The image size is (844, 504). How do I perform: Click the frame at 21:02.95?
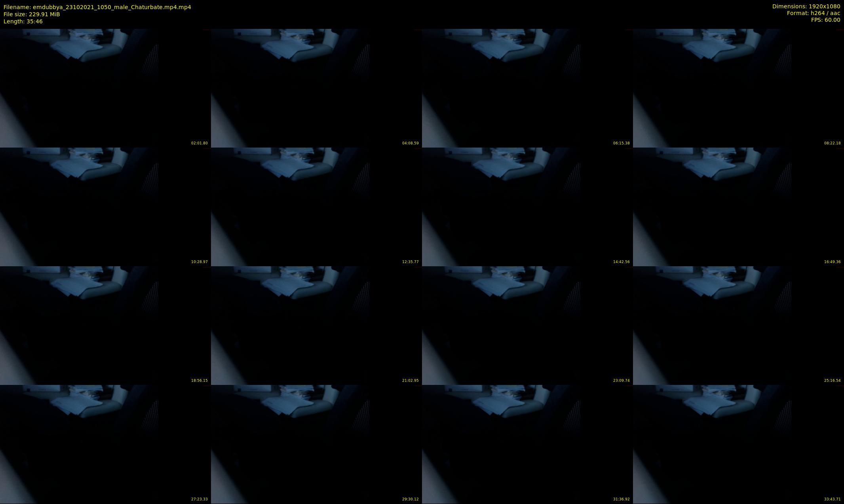[x=316, y=325]
